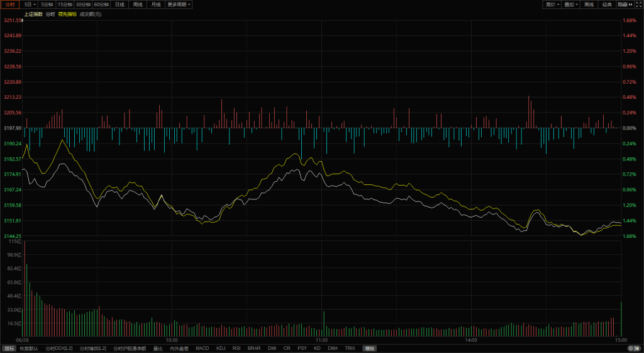Image resolution: width=644 pixels, height=353 pixels.
Task: Toggle the 模板 template button
Action: (369, 348)
